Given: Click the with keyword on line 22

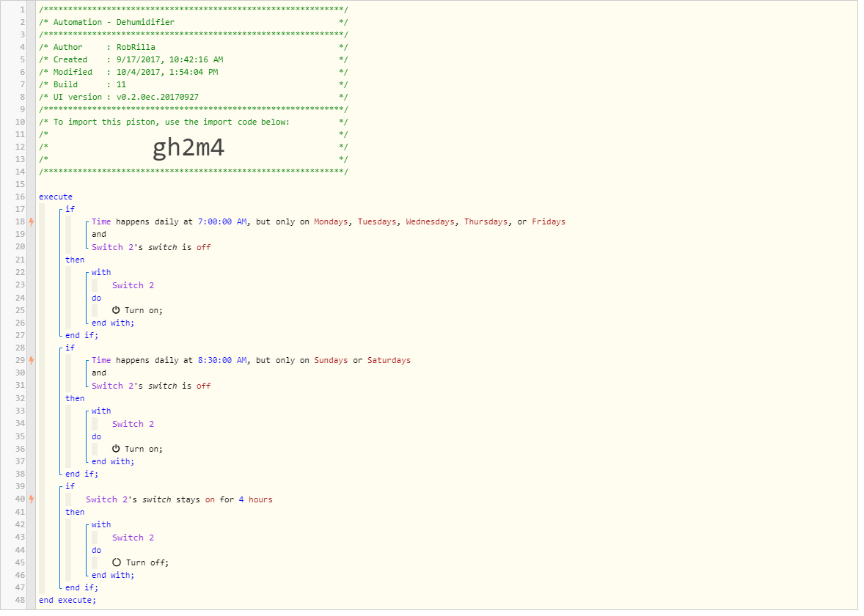Looking at the screenshot, I should coord(101,273).
